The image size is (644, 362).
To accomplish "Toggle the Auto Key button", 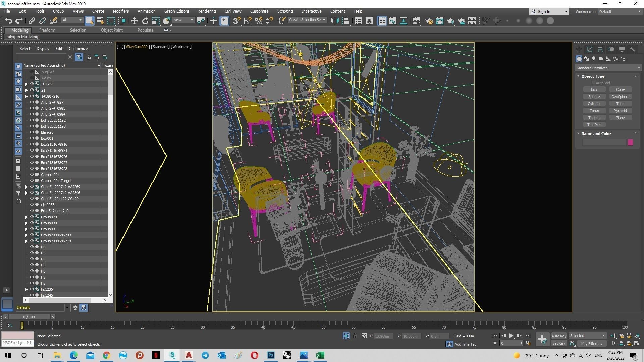I will 558,336.
